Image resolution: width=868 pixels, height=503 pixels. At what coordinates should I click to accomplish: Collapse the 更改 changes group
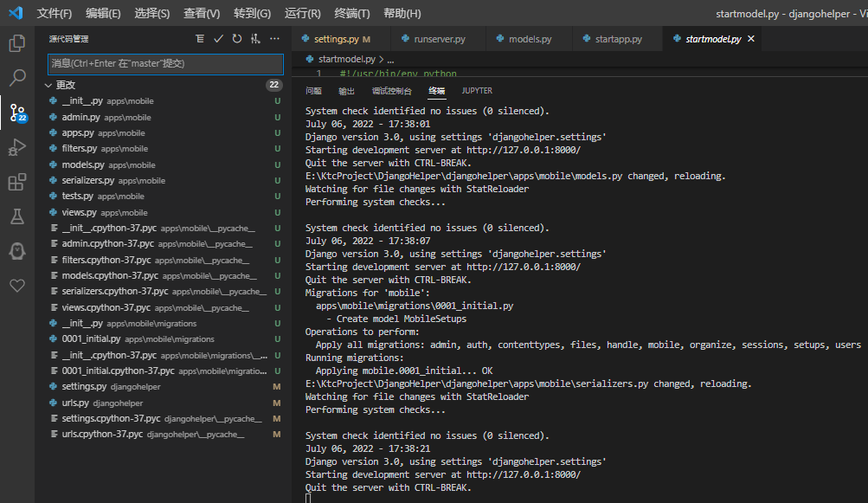pos(49,85)
